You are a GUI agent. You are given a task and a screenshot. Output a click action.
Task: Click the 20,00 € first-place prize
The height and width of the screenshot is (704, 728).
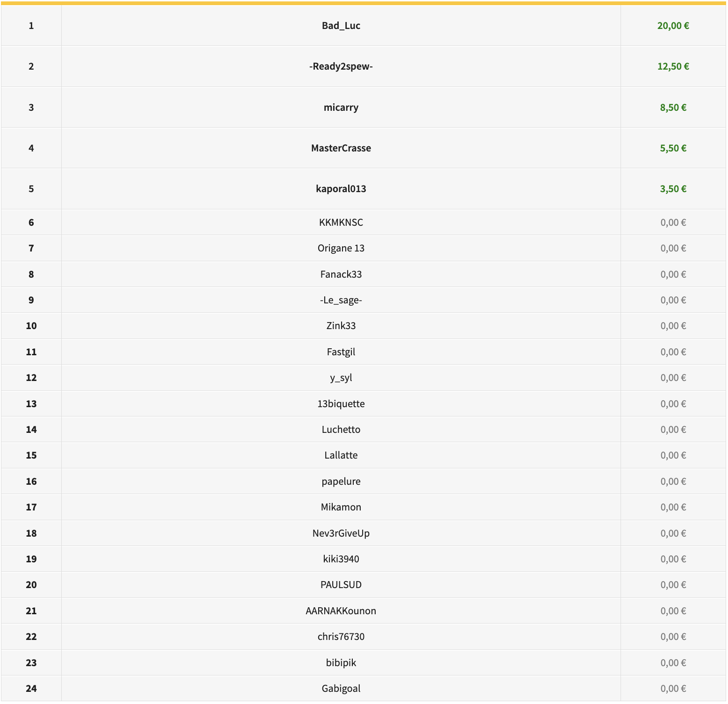tap(673, 26)
